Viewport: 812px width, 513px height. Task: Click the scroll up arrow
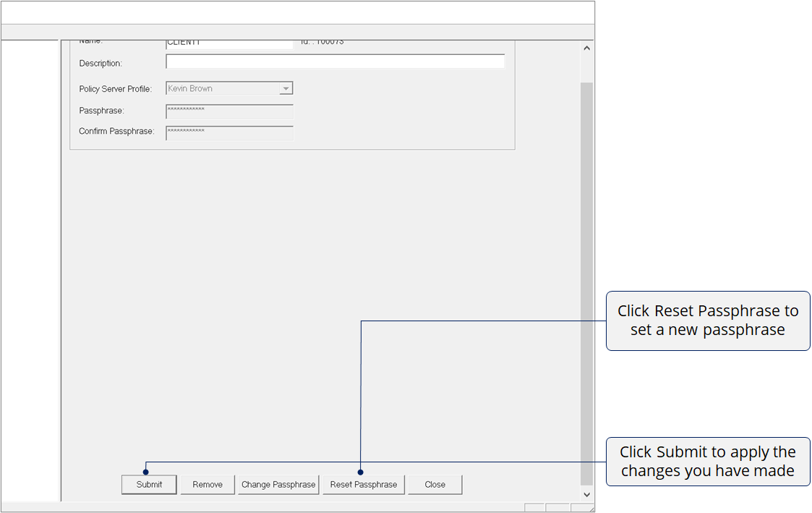click(x=586, y=48)
